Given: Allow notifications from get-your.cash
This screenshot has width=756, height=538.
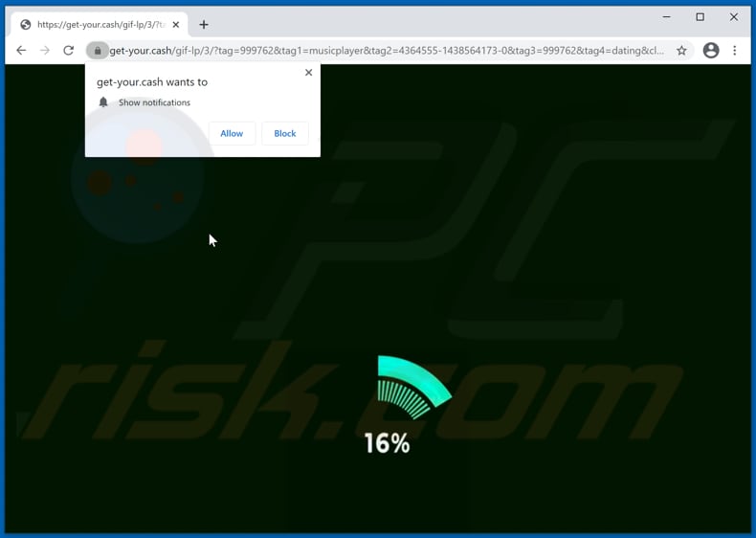Looking at the screenshot, I should coord(232,134).
